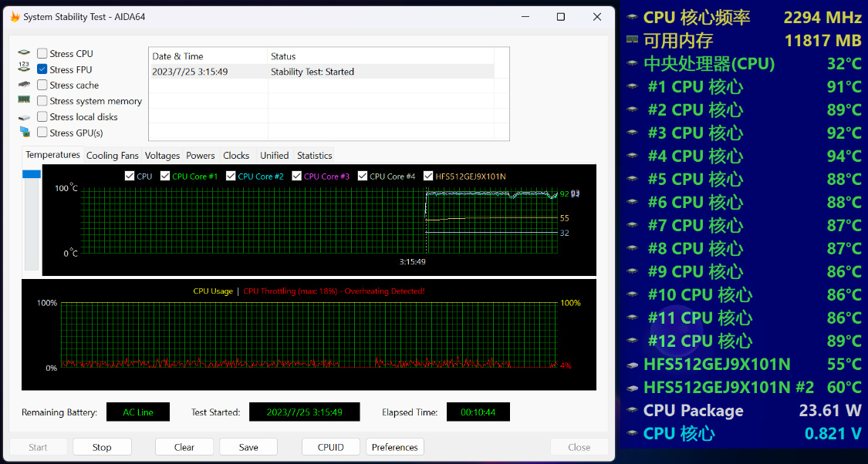Open the Statistics tab
Viewport: 868px width, 464px height.
(315, 156)
